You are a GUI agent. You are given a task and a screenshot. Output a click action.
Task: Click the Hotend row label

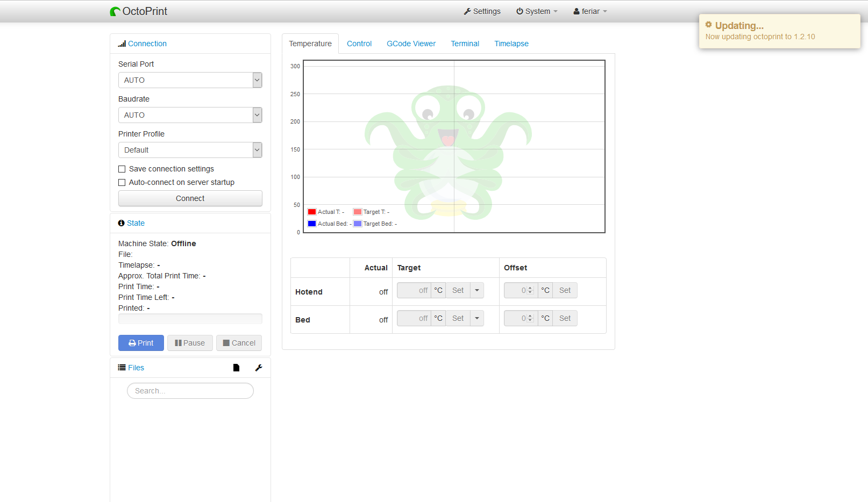point(309,292)
